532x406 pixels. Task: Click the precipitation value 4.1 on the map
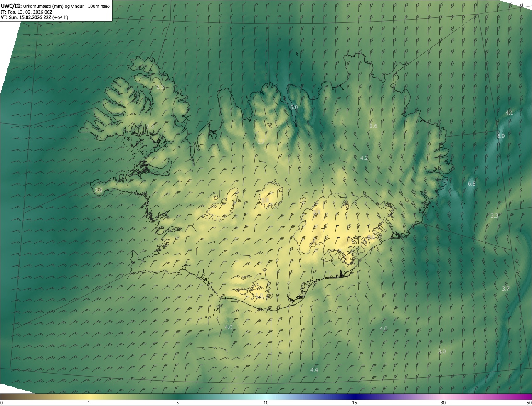pos(509,113)
